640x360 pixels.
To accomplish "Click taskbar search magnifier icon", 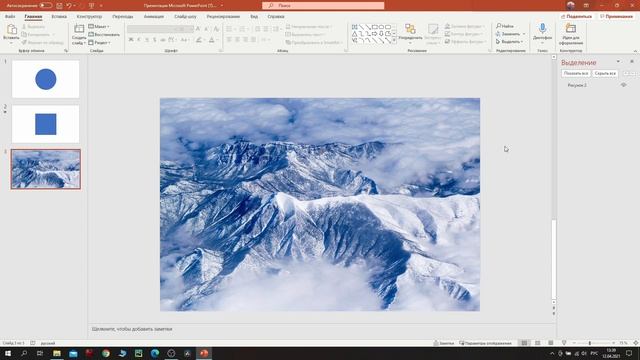I will (x=24, y=353).
